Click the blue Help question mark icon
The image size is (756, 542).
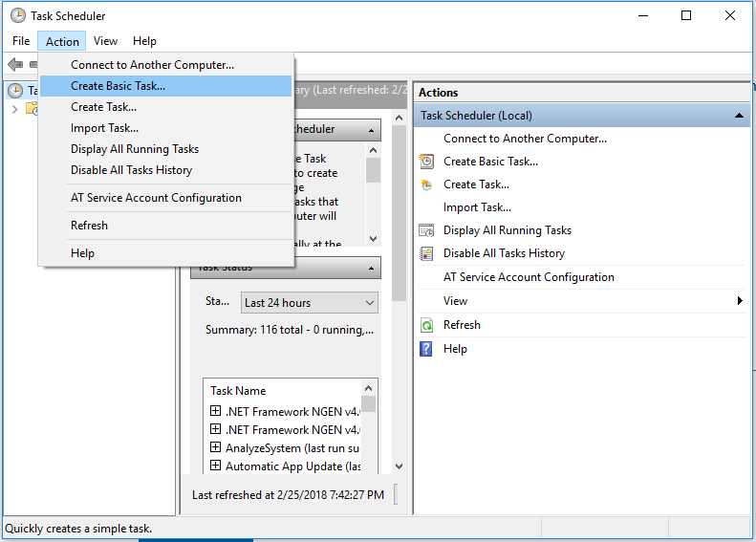[x=426, y=349]
